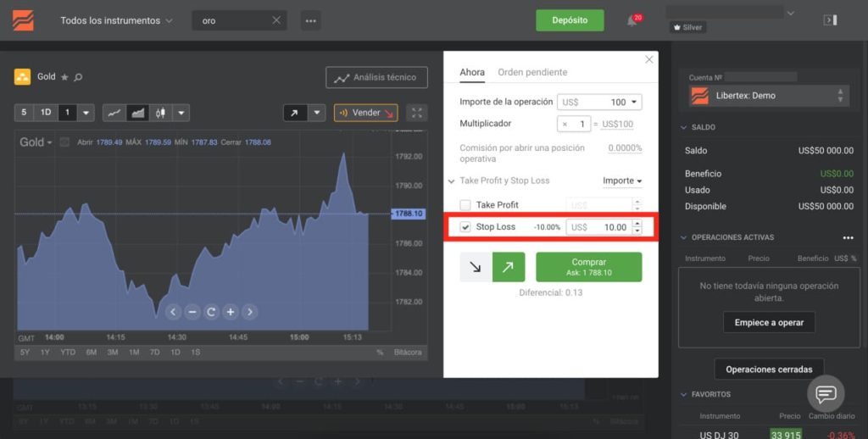Open the chart interval dropdown arrow

point(86,113)
